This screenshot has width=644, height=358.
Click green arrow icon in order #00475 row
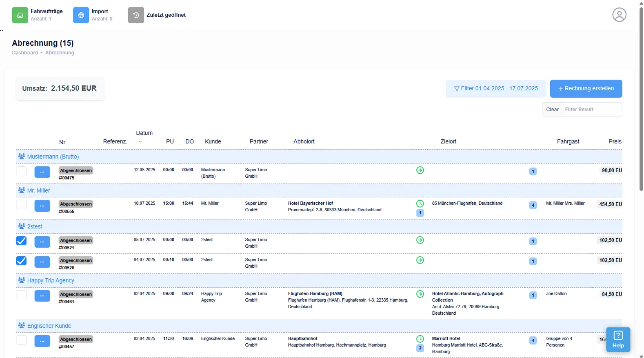pyautogui.click(x=420, y=170)
